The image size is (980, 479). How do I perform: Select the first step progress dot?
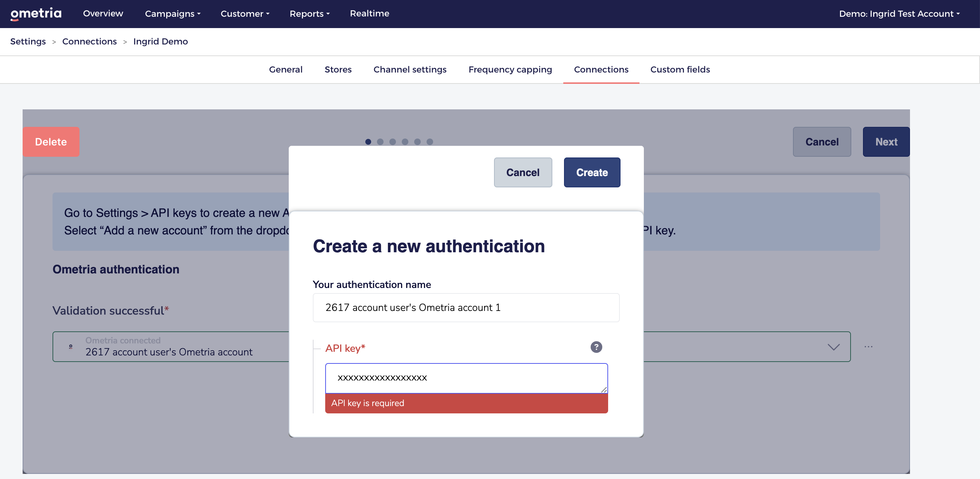[x=368, y=141]
